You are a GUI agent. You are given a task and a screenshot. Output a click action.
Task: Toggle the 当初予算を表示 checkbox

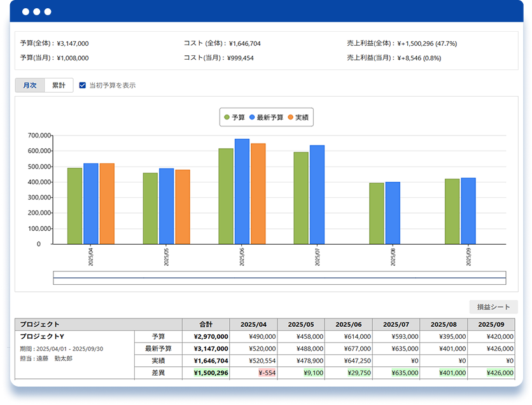[x=83, y=85]
